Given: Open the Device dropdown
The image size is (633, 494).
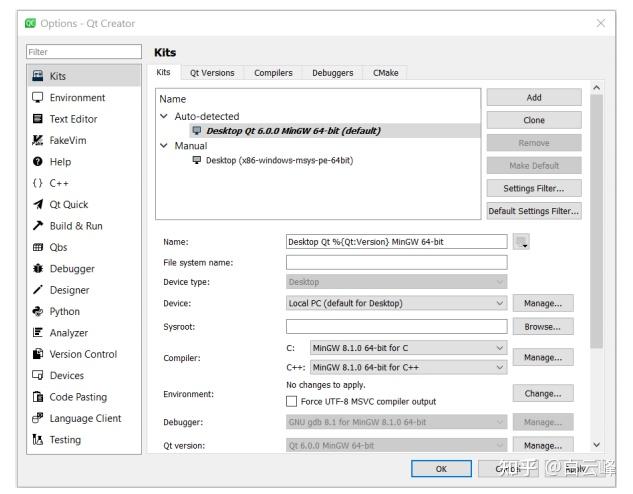Looking at the screenshot, I should point(396,303).
